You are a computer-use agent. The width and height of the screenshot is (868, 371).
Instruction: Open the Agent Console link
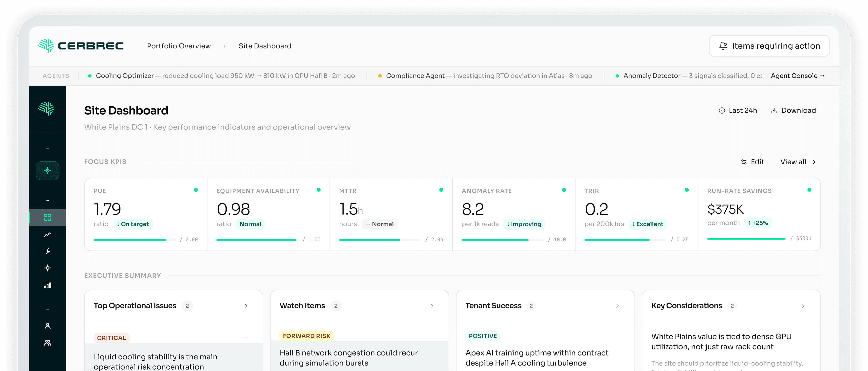coord(797,76)
